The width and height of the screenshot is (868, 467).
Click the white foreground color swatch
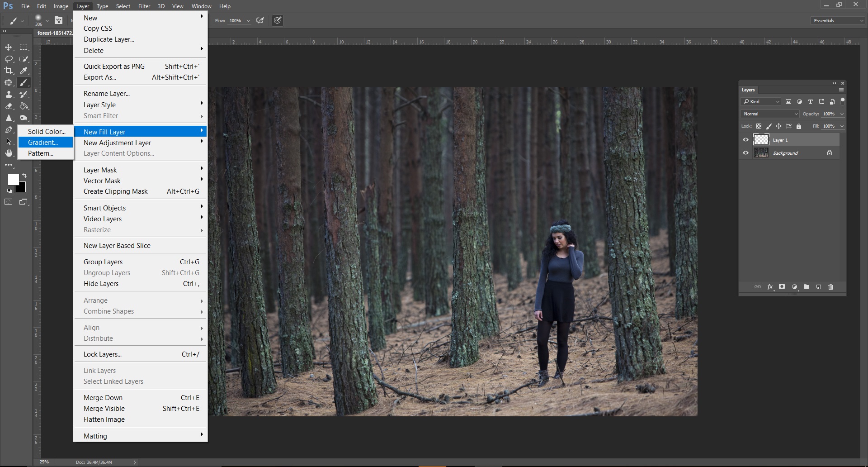coord(13,179)
